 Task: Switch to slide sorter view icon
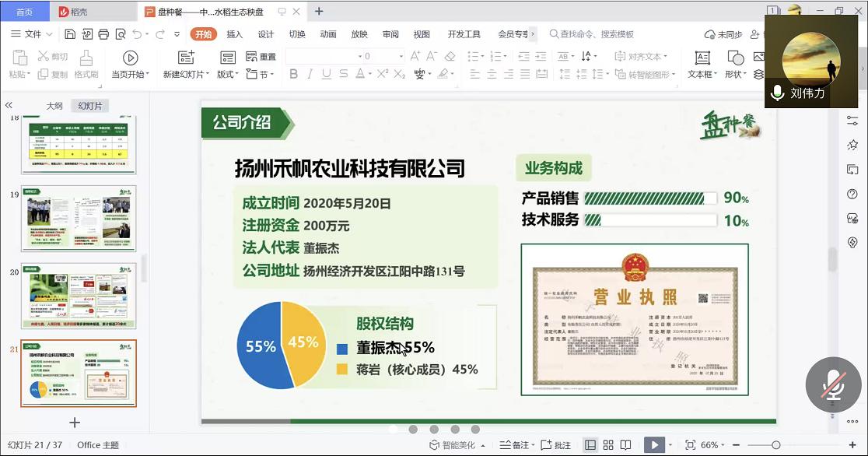coord(607,445)
